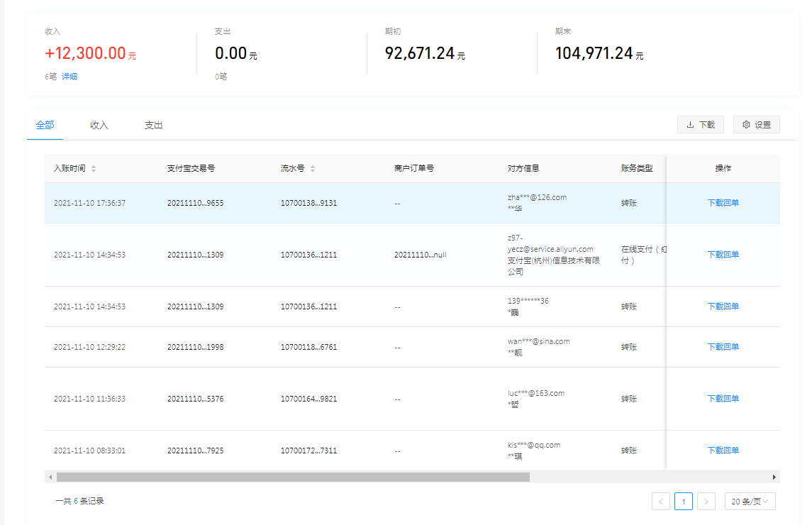Download receipt for the 08:33:01 transaction
This screenshot has width=812, height=525.
coord(723,451)
